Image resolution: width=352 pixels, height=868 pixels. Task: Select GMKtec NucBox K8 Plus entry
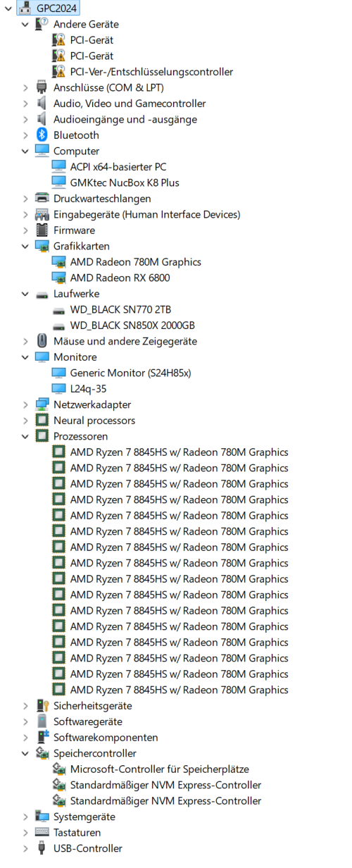125,182
